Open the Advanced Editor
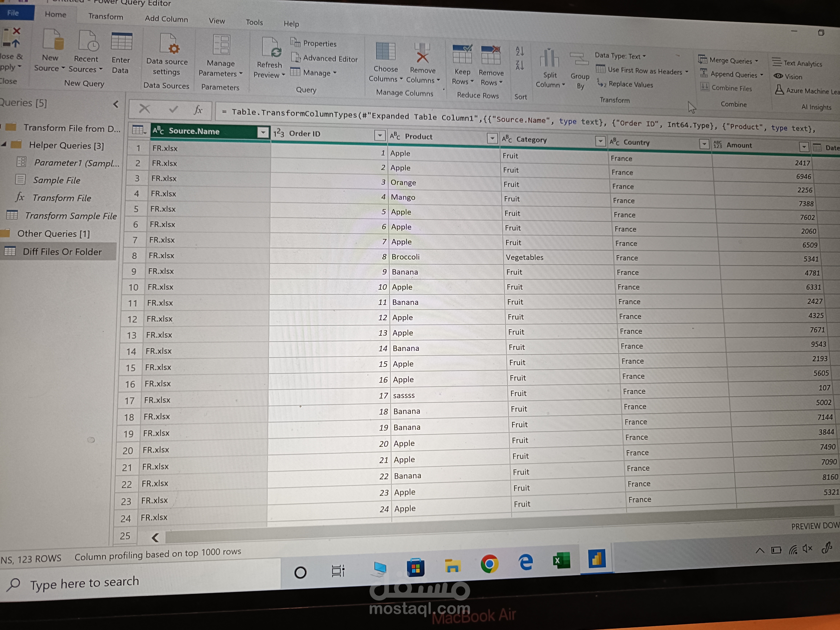Viewport: 840px width, 630px height. coord(324,58)
